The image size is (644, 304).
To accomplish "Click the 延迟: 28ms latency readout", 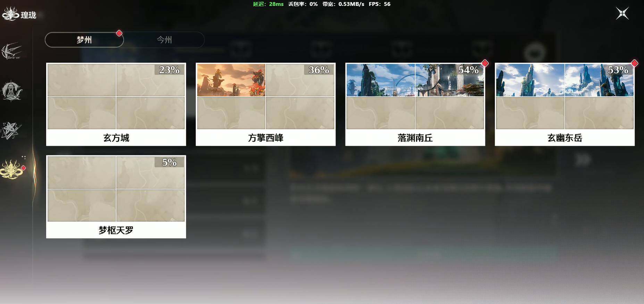I will pos(268,4).
